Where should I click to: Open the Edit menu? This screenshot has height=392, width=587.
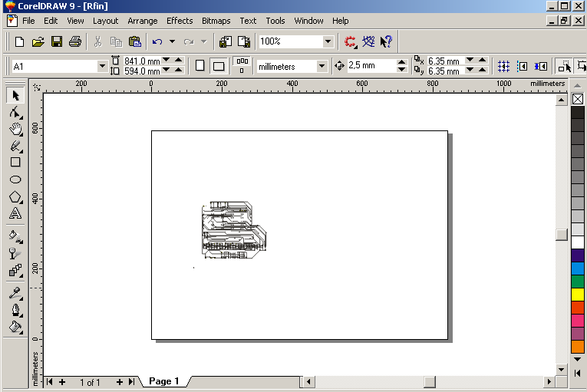(x=51, y=21)
